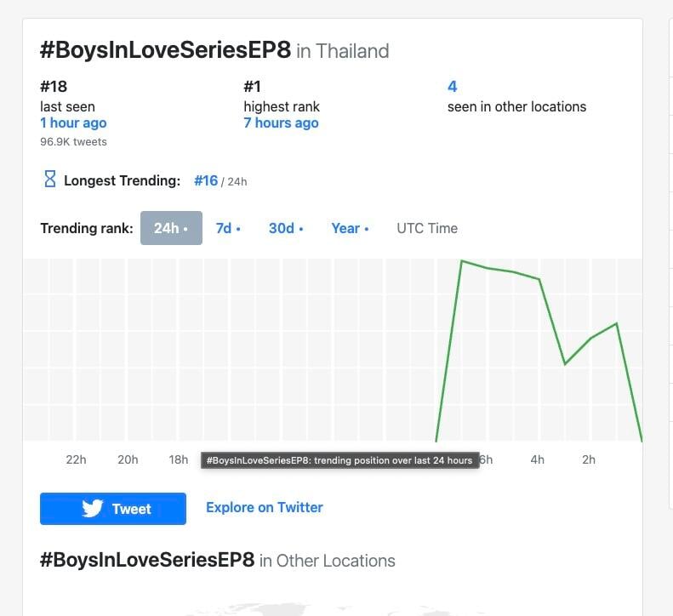
Task: Click the '1 hour ago' last seen link
Action: pyautogui.click(x=73, y=123)
